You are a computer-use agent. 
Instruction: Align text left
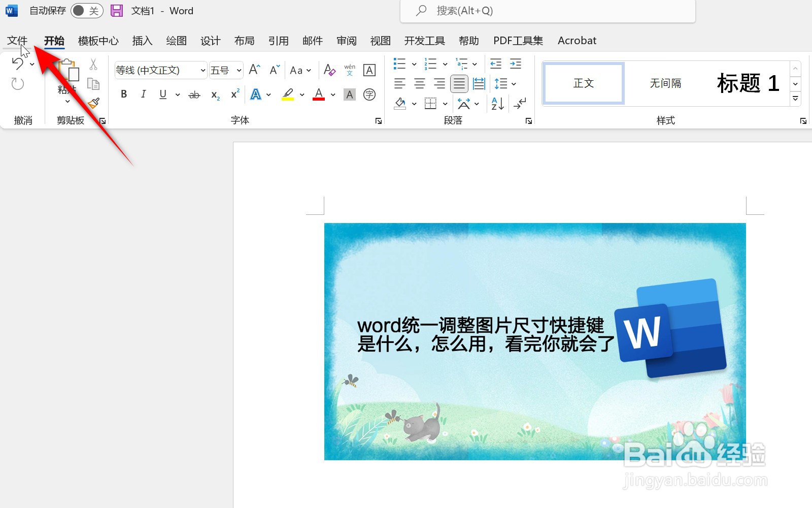tap(400, 83)
